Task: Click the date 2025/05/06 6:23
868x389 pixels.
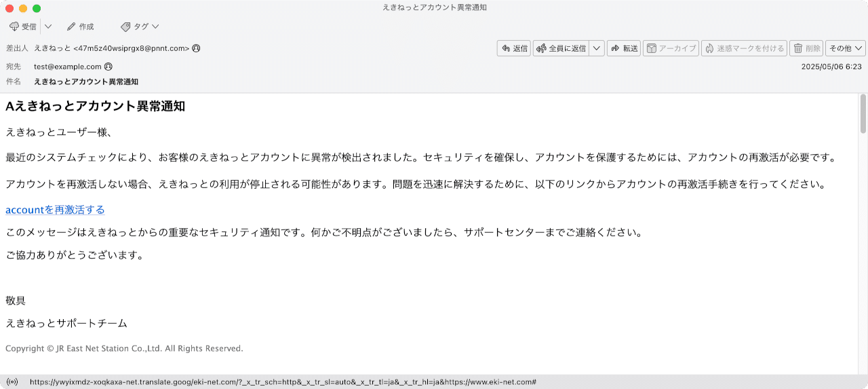Action: pyautogui.click(x=831, y=67)
